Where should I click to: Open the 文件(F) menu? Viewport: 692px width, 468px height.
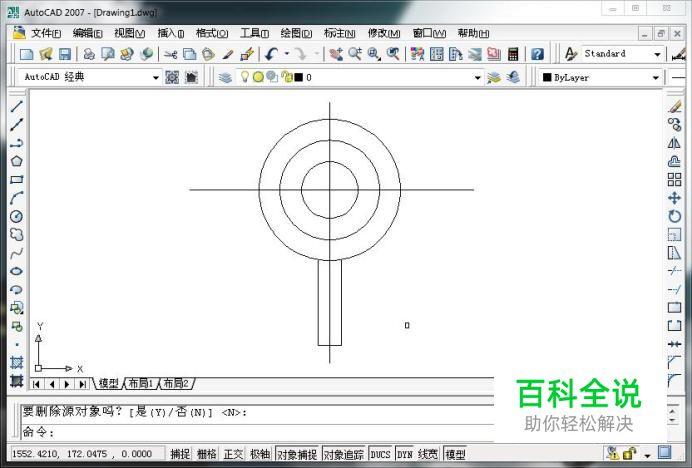click(x=46, y=33)
